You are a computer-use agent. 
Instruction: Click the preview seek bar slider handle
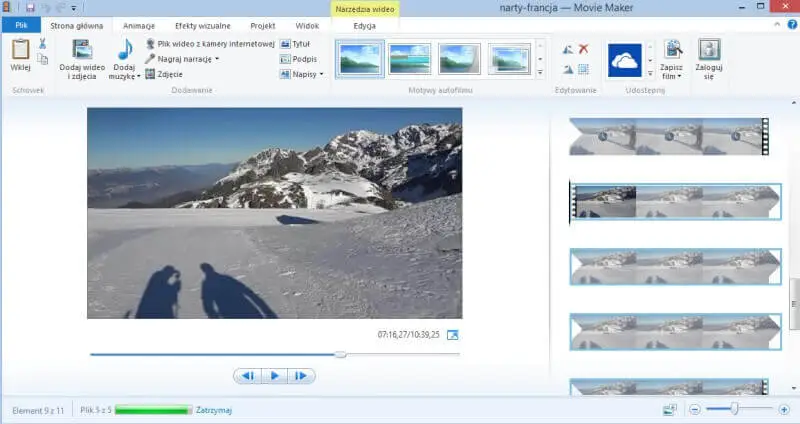click(x=340, y=354)
